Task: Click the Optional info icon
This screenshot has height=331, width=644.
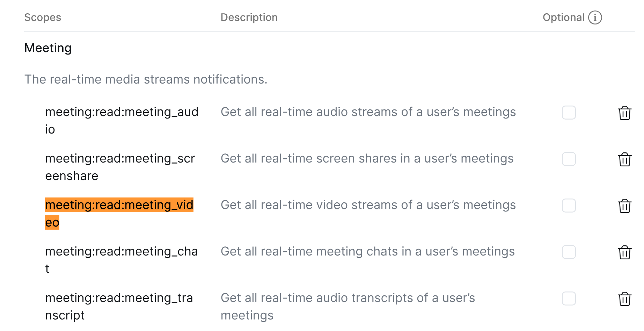Action: point(595,17)
